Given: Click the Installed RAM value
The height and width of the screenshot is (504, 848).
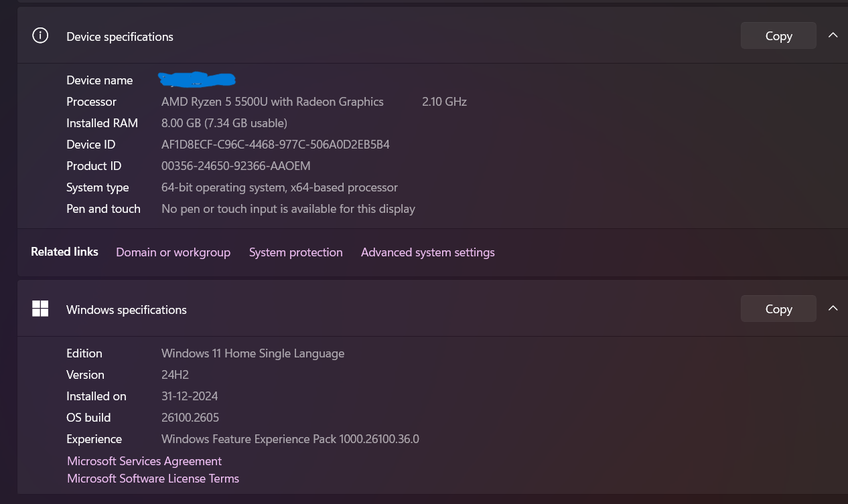Looking at the screenshot, I should (x=224, y=123).
